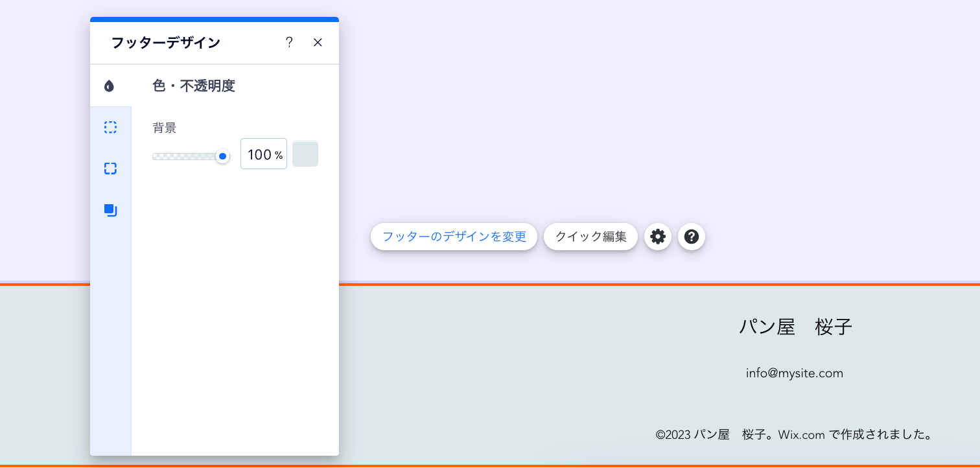Click the background opacity slider handle

(222, 156)
